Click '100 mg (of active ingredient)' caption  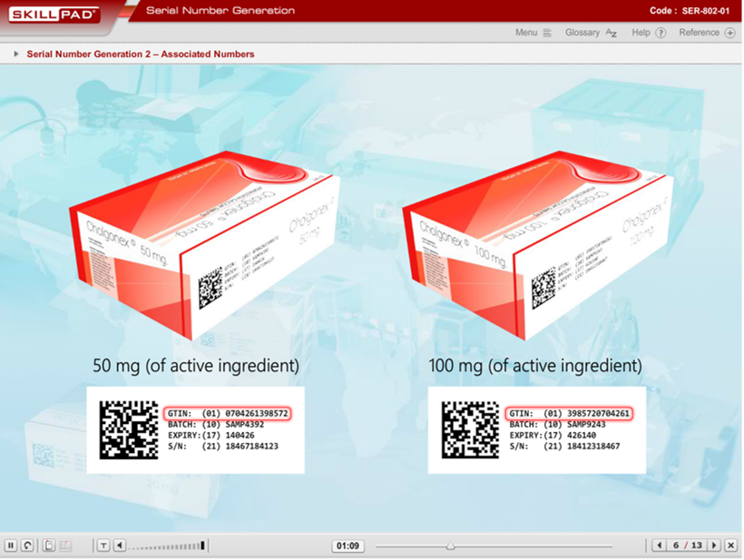click(x=535, y=366)
